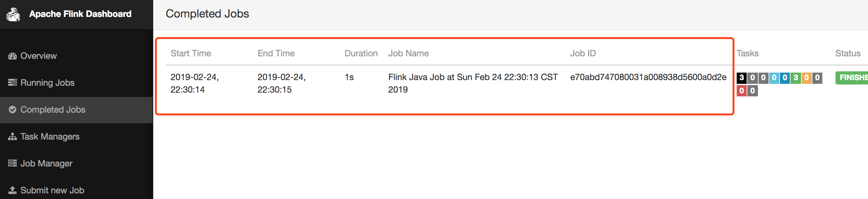Click the Overview dashboard gauge icon
The height and width of the screenshot is (199, 868).
click(13, 56)
